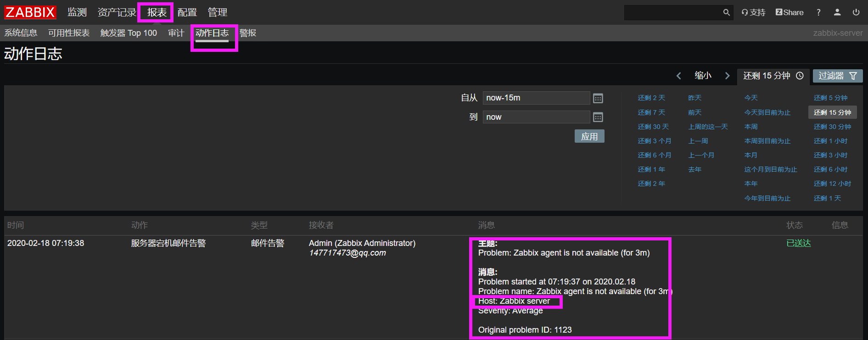Click the 缩小 zoom out button
The height and width of the screenshot is (340, 868).
[703, 76]
